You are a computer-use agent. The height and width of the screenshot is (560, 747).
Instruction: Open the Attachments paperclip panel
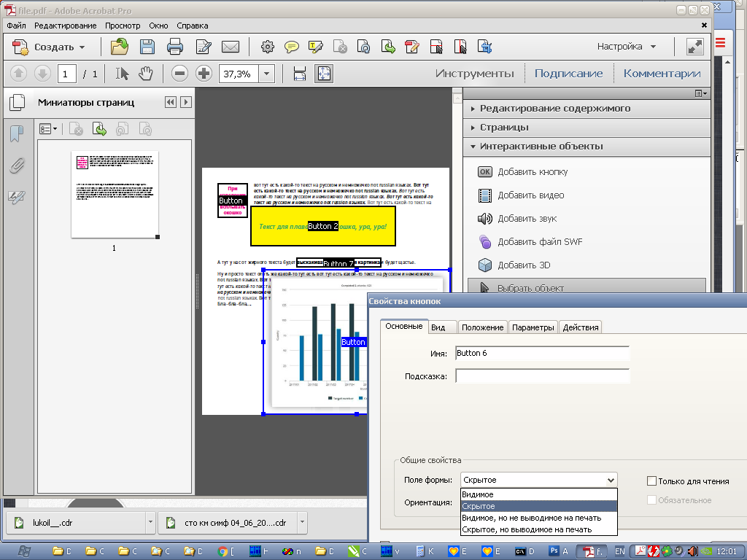tap(17, 166)
